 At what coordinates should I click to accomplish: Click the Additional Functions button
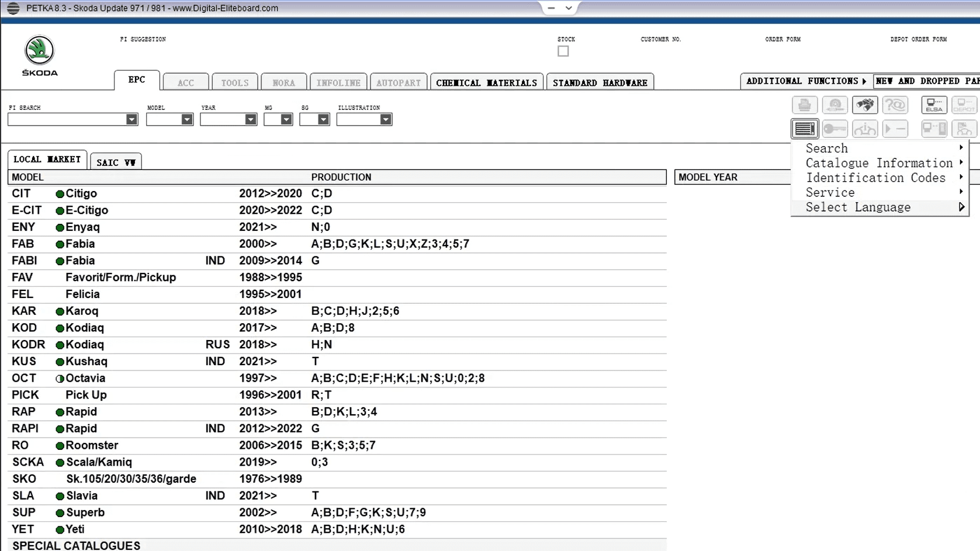click(x=806, y=81)
